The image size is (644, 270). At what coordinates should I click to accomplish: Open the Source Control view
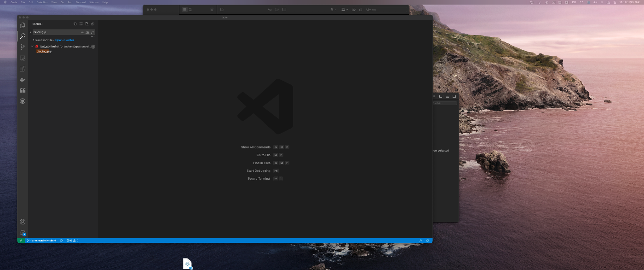click(23, 47)
